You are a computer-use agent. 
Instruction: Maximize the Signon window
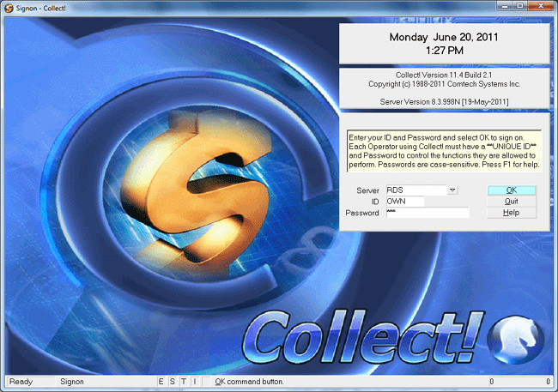click(520, 6)
